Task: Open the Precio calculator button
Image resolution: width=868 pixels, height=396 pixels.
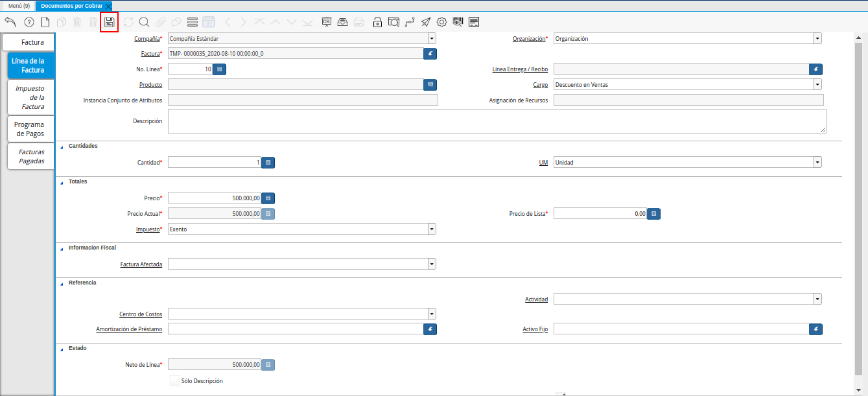Action: (268, 198)
